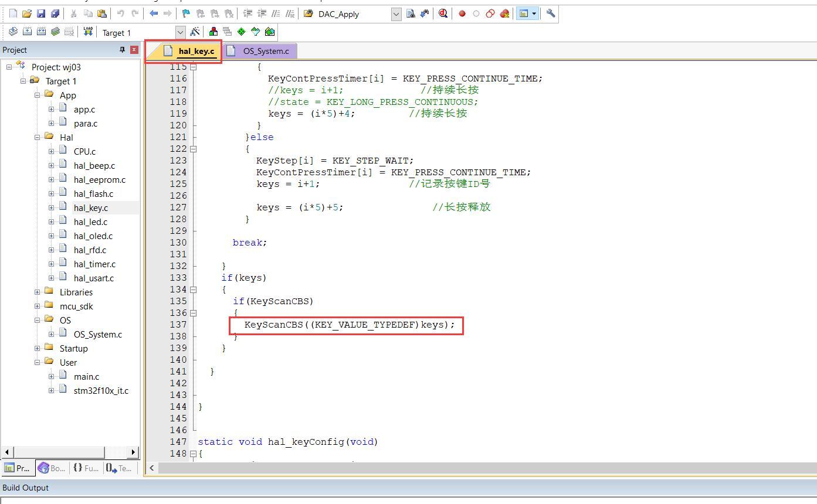Click the Find icon beside the search box

[411, 13]
